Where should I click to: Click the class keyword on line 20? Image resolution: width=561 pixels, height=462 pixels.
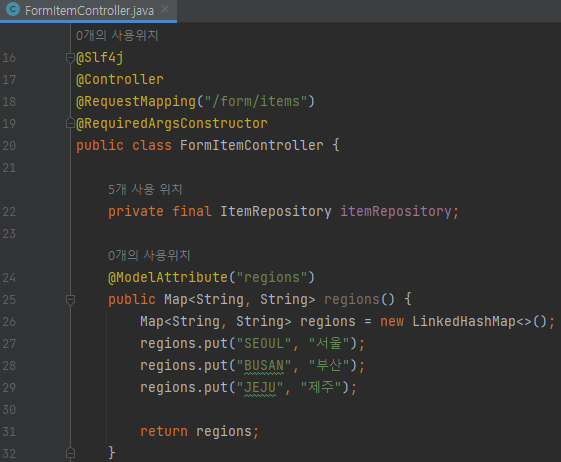pyautogui.click(x=152, y=145)
